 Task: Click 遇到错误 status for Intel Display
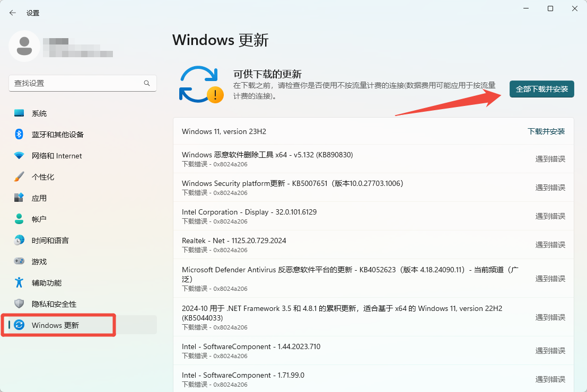tap(550, 216)
